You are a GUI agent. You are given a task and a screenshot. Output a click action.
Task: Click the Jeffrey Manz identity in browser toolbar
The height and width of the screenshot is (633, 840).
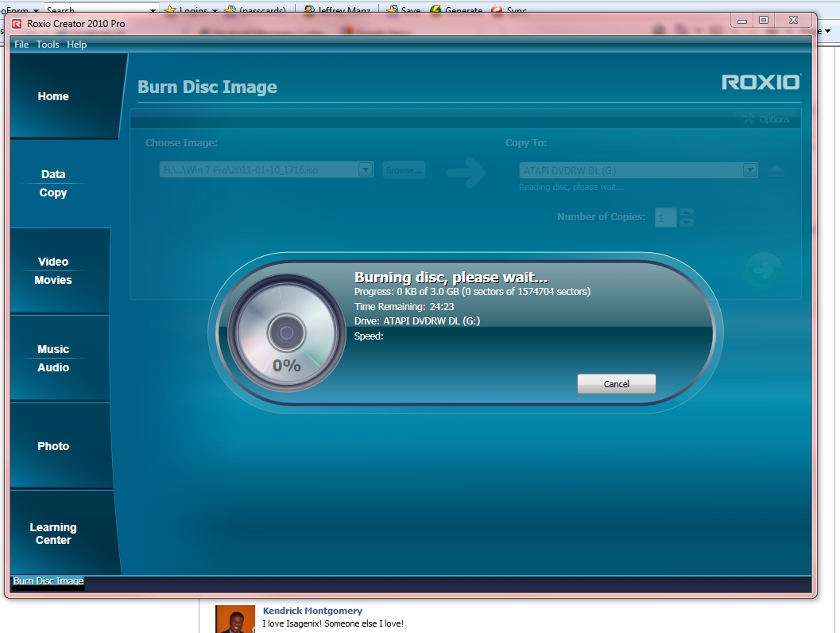pos(338,10)
